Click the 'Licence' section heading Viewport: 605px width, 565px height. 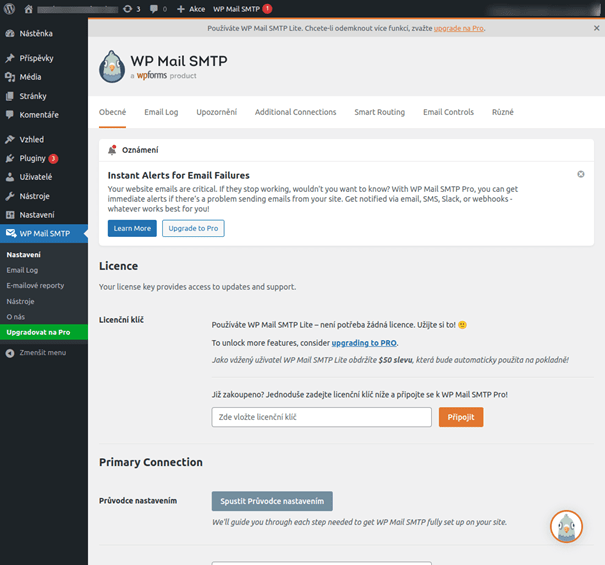tap(118, 266)
